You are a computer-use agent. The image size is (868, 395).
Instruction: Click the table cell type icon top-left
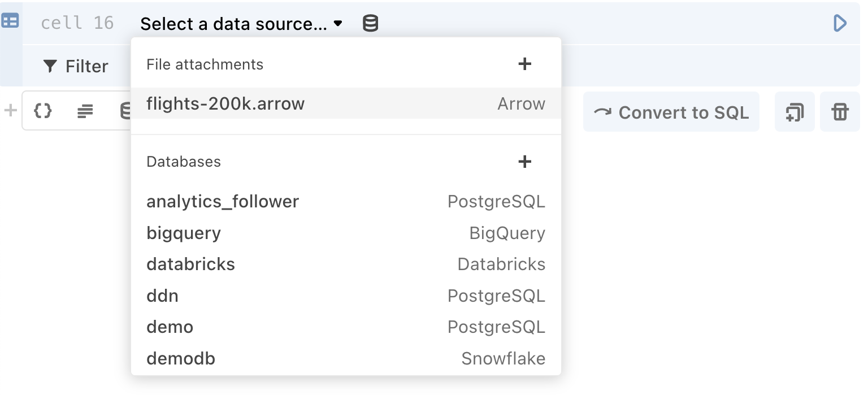click(11, 20)
